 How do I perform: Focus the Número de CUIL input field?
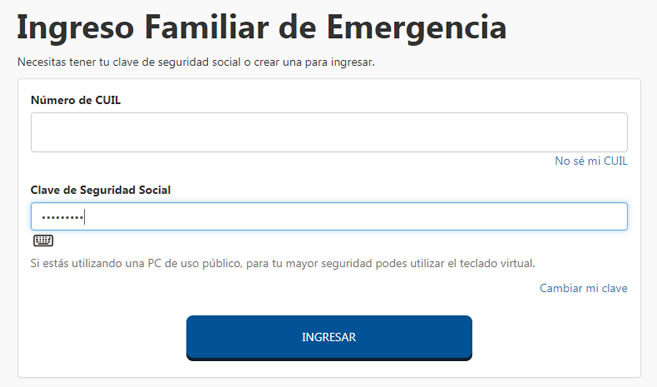click(x=329, y=132)
